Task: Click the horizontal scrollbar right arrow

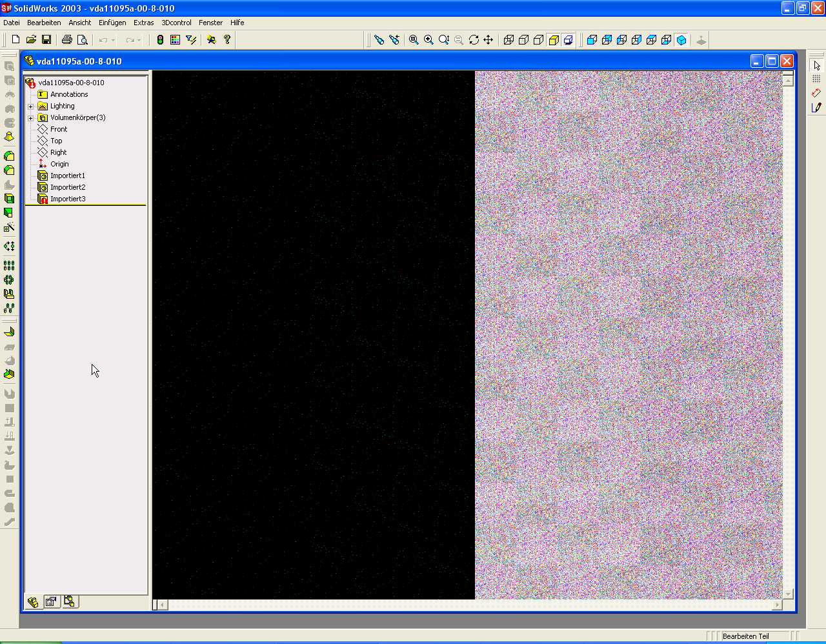Action: coord(777,605)
